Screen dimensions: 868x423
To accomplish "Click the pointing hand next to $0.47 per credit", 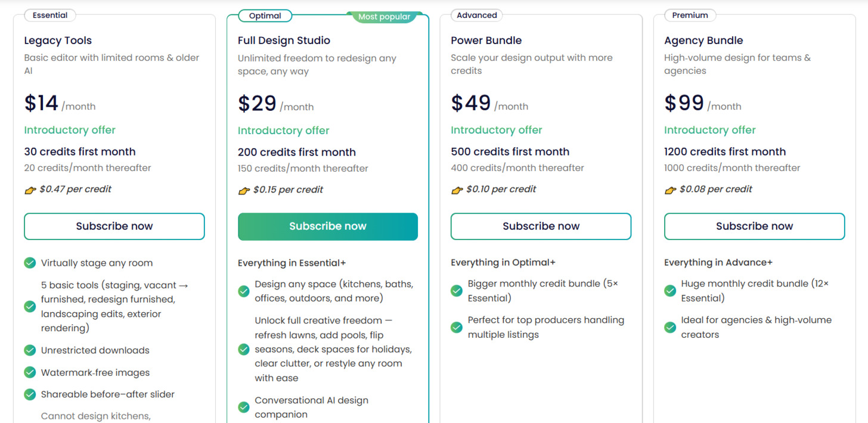I will [30, 189].
